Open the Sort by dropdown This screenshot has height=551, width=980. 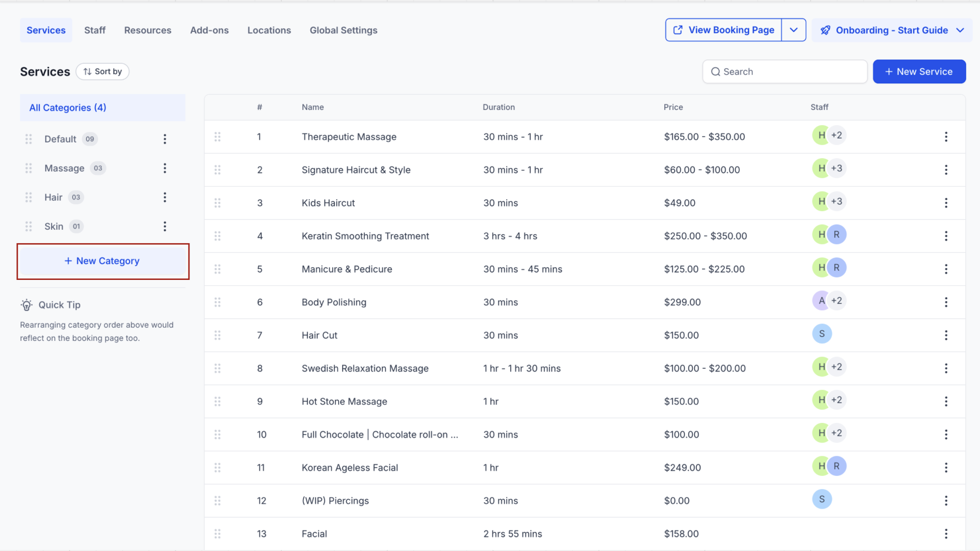click(103, 72)
